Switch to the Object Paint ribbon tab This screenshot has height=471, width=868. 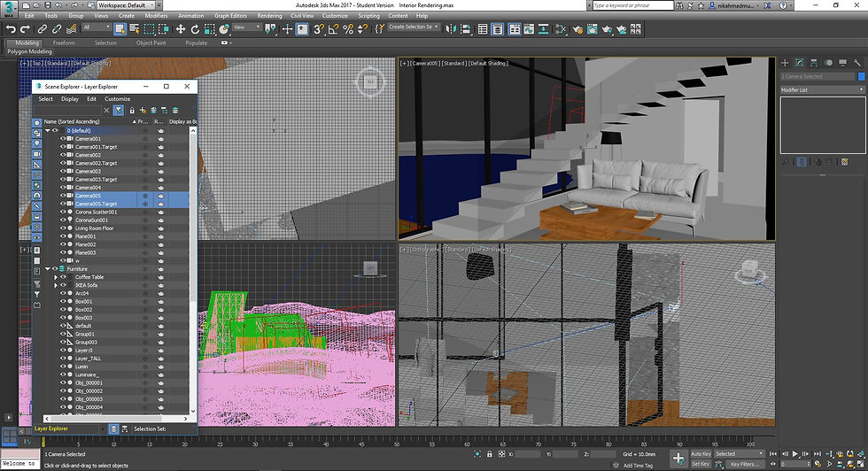(151, 42)
